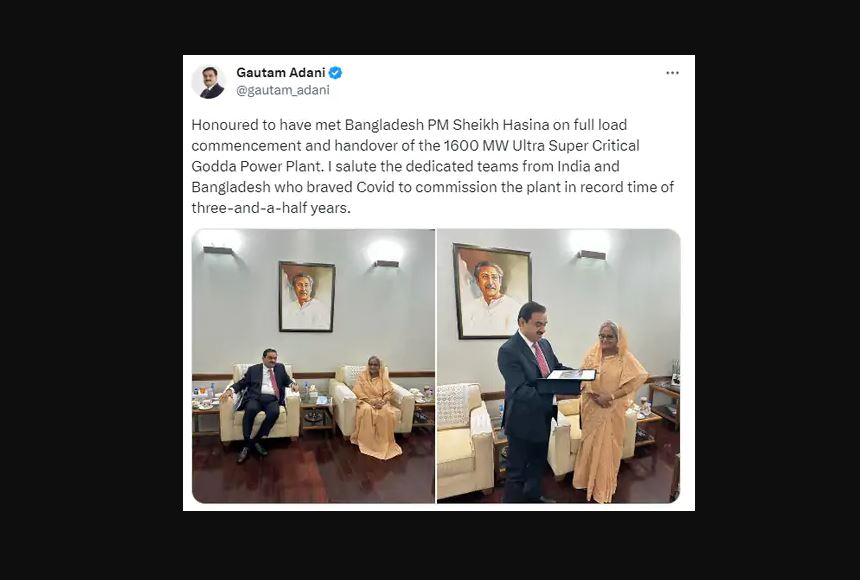Click the Gautam Adani display name
The image size is (860, 580).
click(281, 72)
